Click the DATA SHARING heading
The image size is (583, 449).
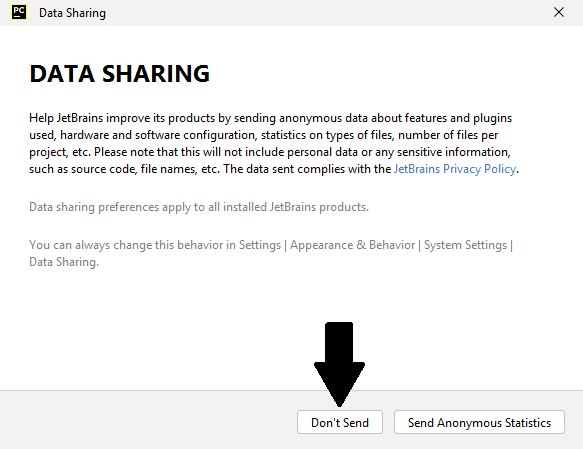[120, 74]
